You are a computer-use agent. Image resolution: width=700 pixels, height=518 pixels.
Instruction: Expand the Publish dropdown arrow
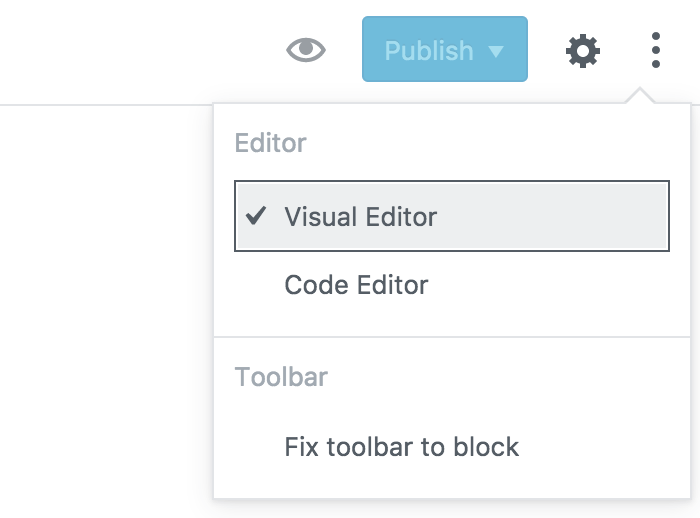(496, 51)
